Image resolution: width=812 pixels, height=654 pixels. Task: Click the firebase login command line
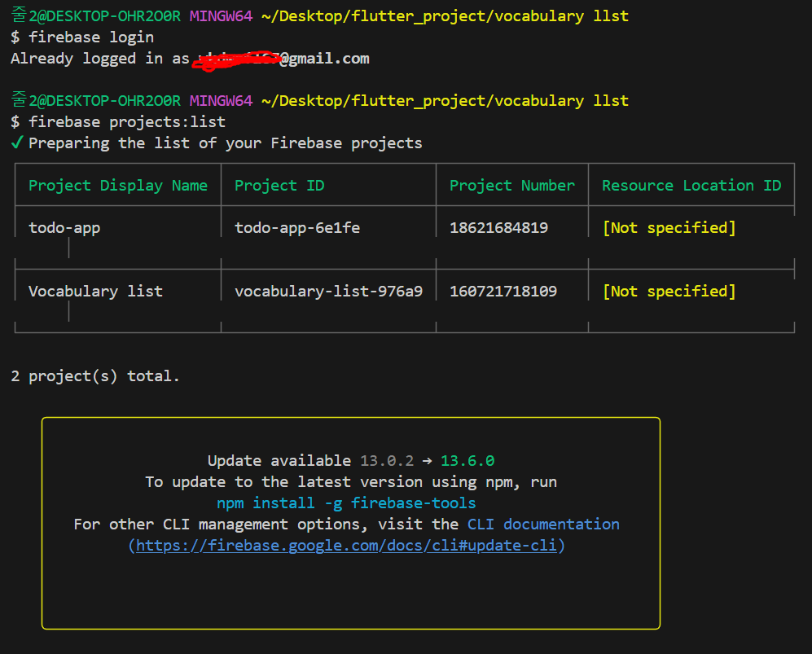(82, 37)
